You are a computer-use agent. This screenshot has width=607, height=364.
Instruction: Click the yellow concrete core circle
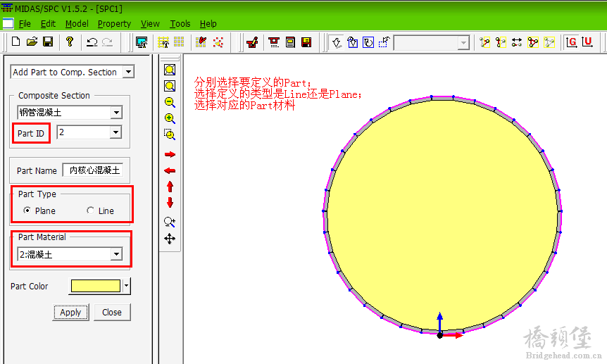point(442,215)
